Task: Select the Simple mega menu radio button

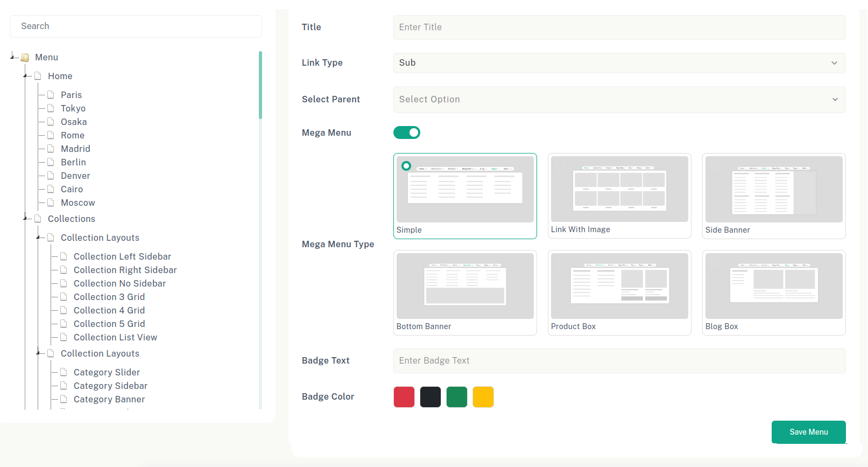Action: click(406, 166)
